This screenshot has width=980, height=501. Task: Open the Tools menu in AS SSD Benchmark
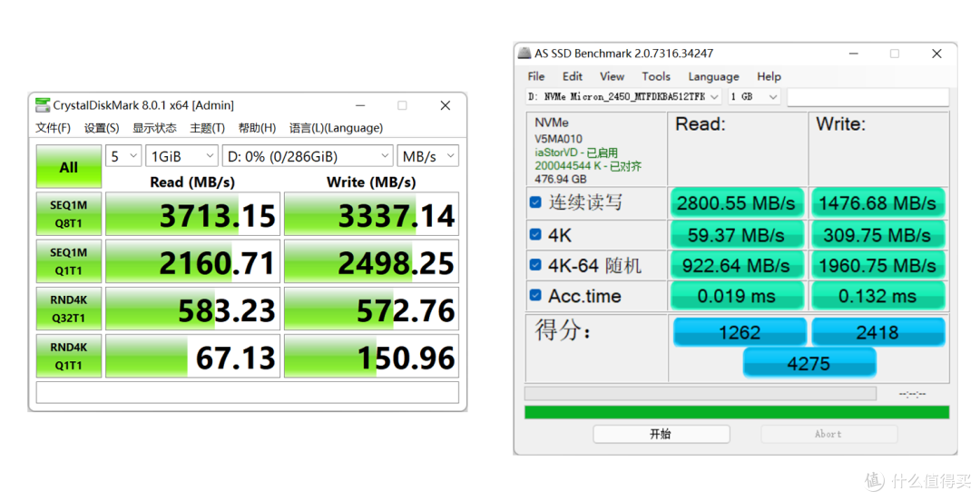[x=656, y=76]
